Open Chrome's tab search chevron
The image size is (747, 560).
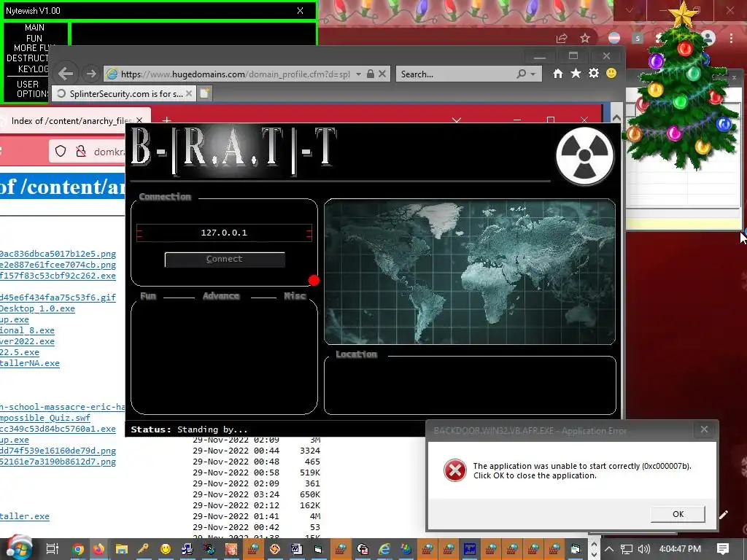(x=630, y=10)
